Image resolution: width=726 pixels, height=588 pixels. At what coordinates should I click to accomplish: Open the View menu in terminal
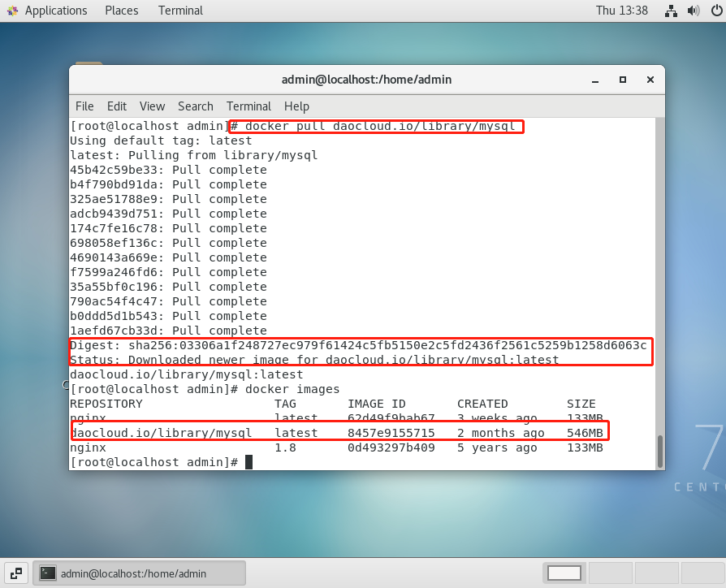click(x=153, y=106)
